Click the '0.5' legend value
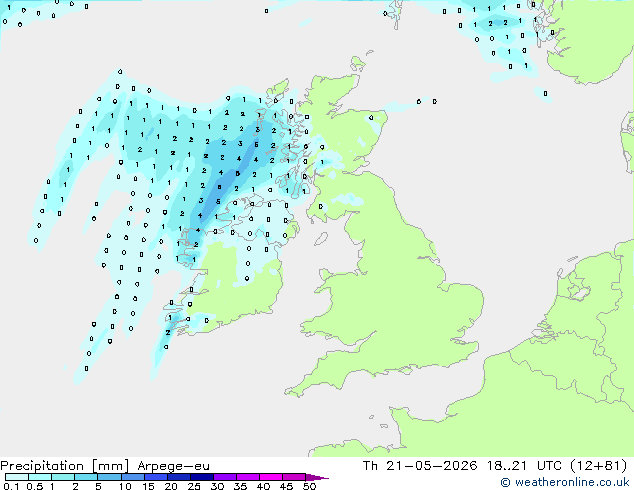634x490 pixels. (35, 486)
